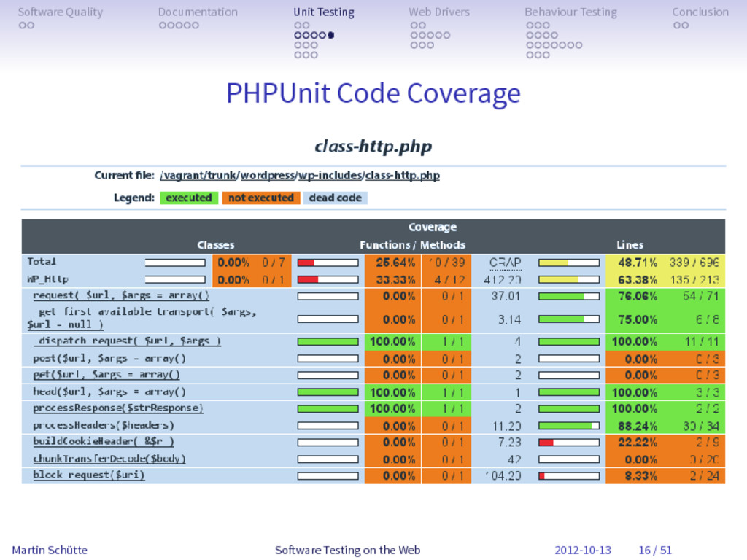Click the footer date 2012-10-13
This screenshot has width=747, height=560.
click(x=583, y=550)
